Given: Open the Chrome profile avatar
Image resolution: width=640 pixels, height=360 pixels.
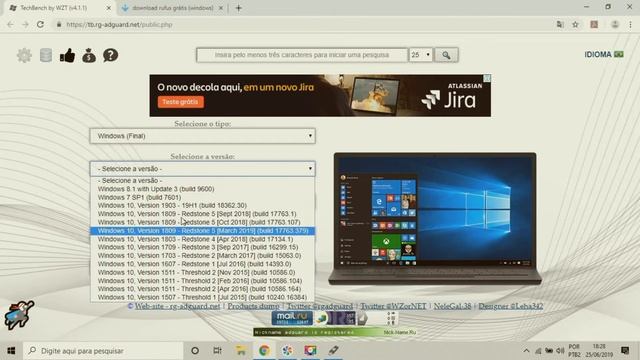Looking at the screenshot, I should [x=615, y=24].
